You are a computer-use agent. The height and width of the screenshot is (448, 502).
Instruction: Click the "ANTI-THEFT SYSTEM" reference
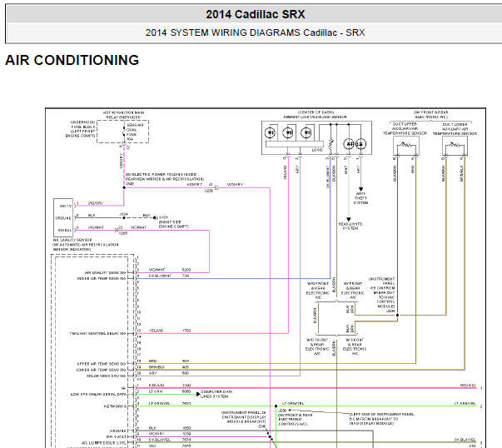360,198
